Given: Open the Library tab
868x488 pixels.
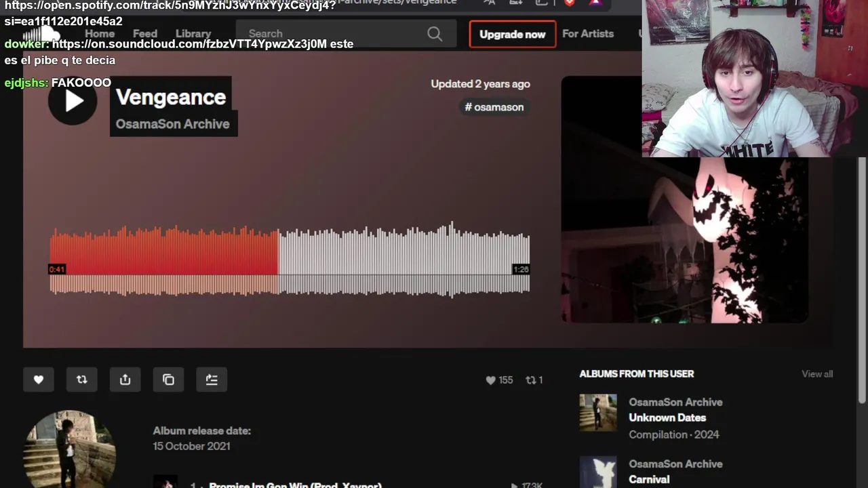Looking at the screenshot, I should [193, 34].
